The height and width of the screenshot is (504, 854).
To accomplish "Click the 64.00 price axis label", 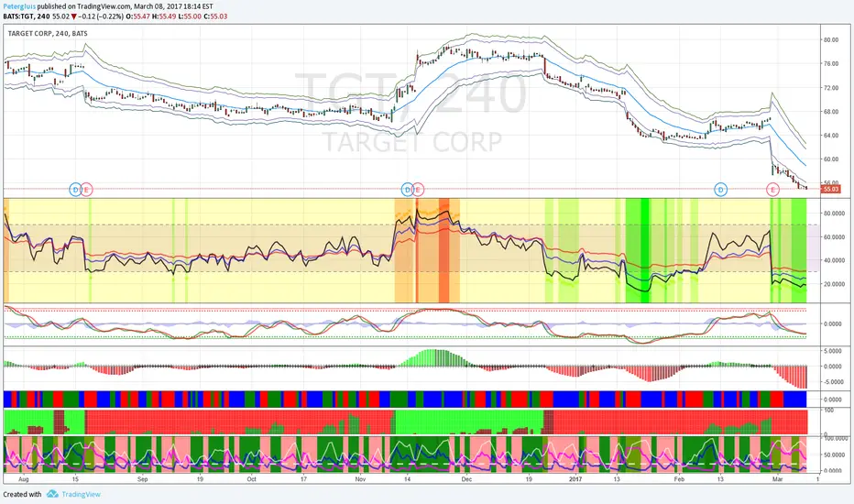I will coord(830,136).
